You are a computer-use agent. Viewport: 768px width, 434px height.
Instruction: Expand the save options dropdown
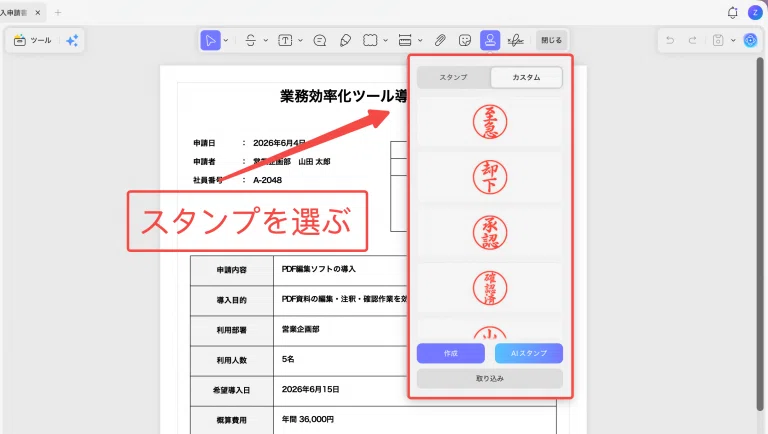click(733, 40)
